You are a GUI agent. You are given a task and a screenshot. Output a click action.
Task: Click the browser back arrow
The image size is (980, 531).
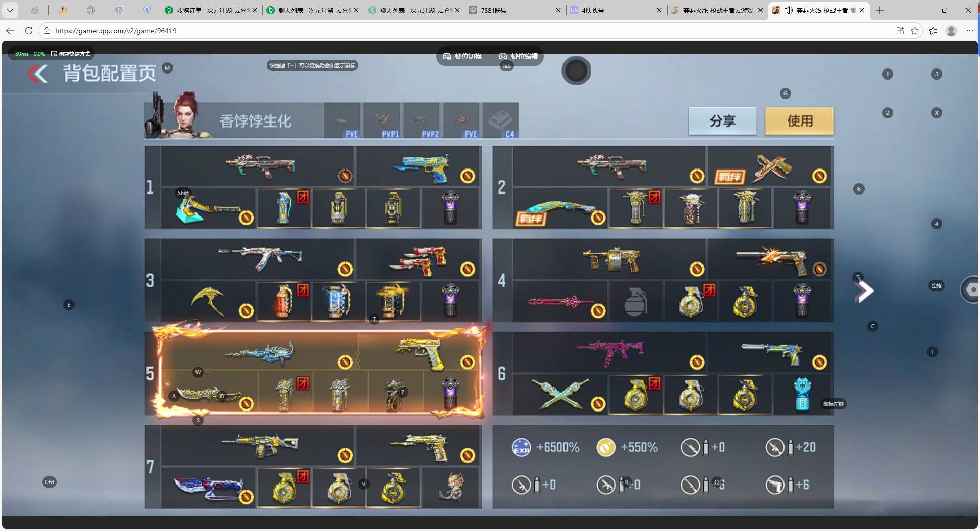[10, 31]
